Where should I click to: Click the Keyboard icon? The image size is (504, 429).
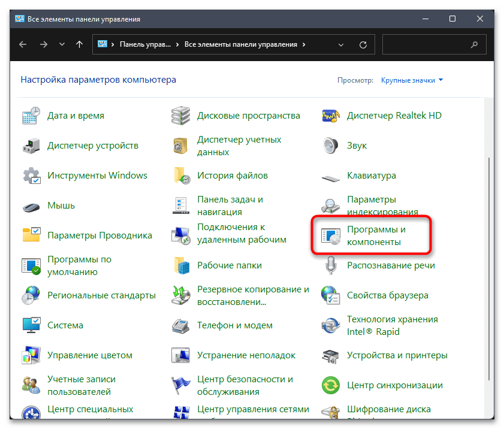(331, 176)
